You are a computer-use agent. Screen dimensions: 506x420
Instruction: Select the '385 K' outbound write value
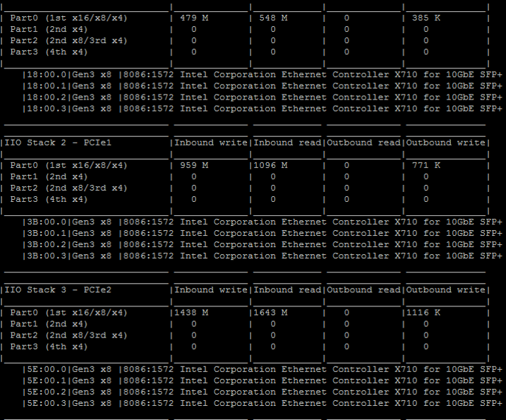426,18
